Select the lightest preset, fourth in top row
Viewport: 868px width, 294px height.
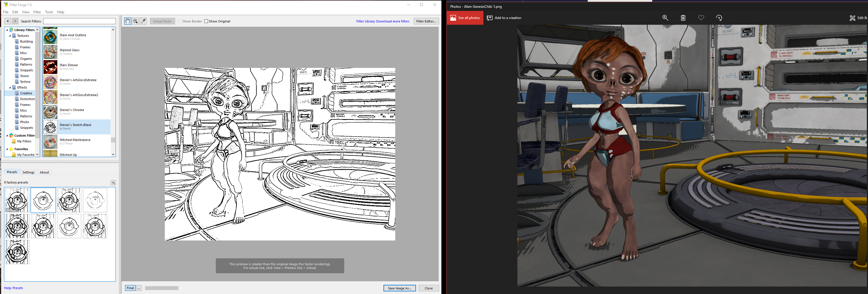point(95,200)
